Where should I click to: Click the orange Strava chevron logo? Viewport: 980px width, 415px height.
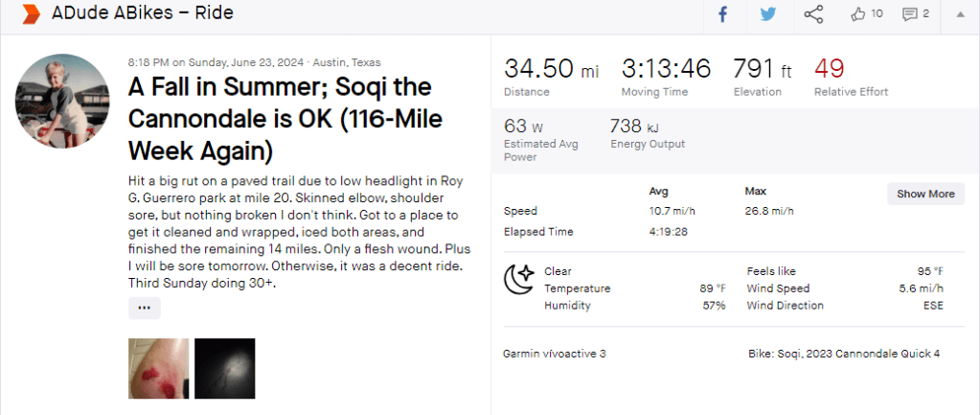tap(32, 14)
